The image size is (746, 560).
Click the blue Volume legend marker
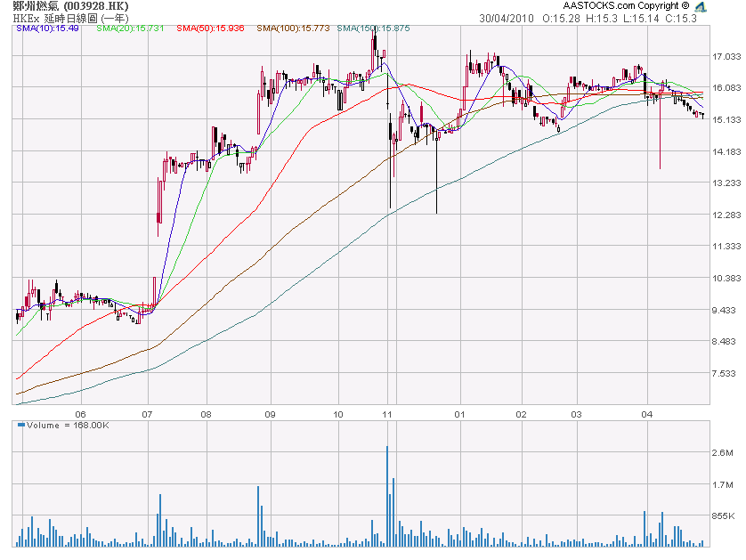pos(21,425)
